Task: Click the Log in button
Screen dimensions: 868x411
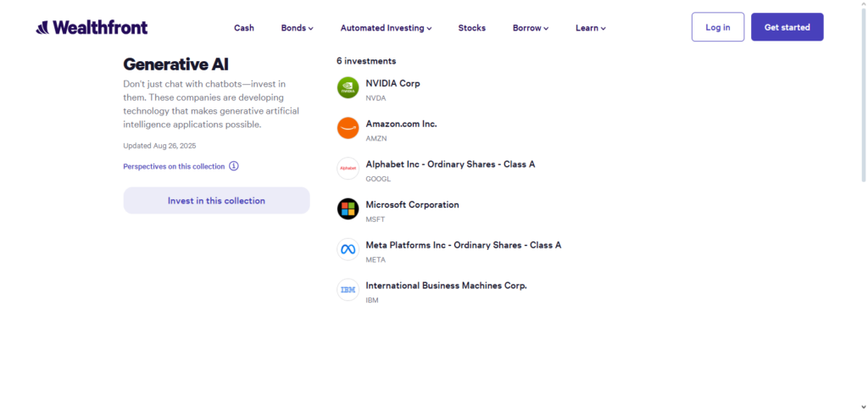Action: 717,27
